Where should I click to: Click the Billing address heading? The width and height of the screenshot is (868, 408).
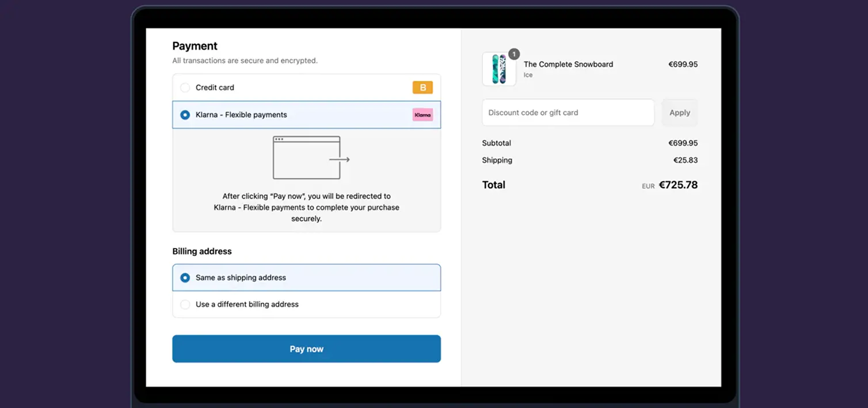point(201,251)
